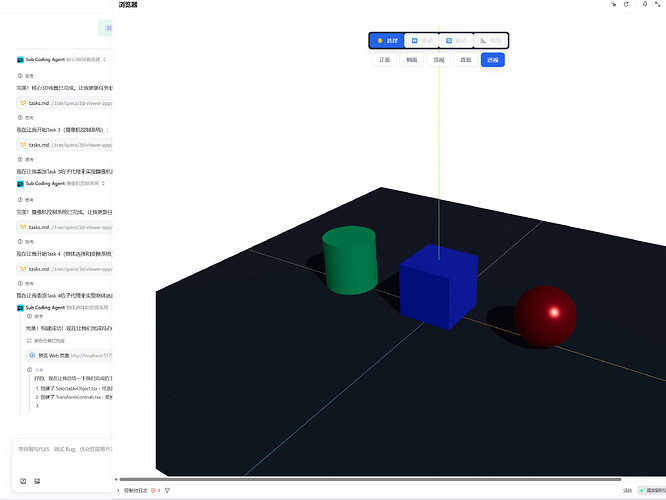The image size is (666, 500).
Task: Set camera to 背面 back view
Action: 466,60
